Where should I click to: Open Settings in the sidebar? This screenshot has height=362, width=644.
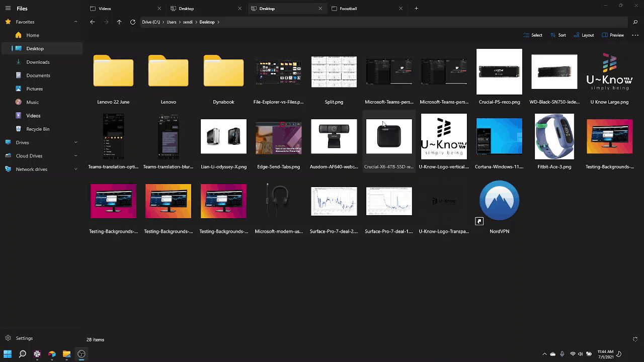pos(24,338)
